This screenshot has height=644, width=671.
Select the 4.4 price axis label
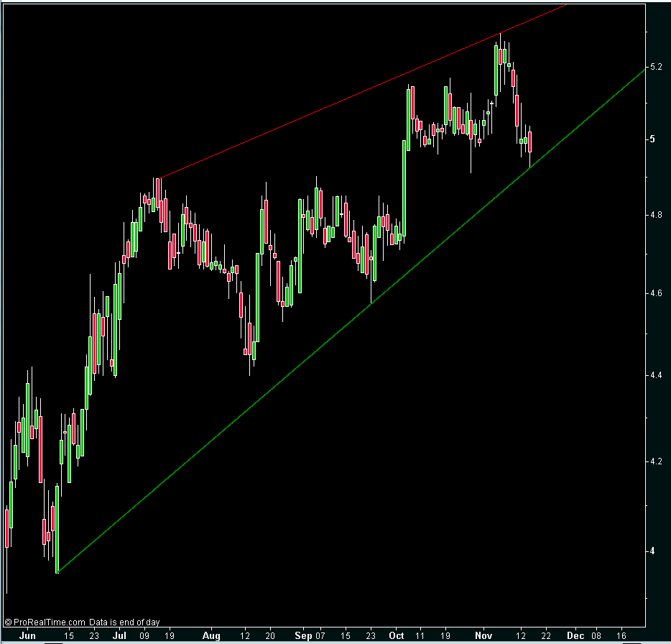(656, 375)
